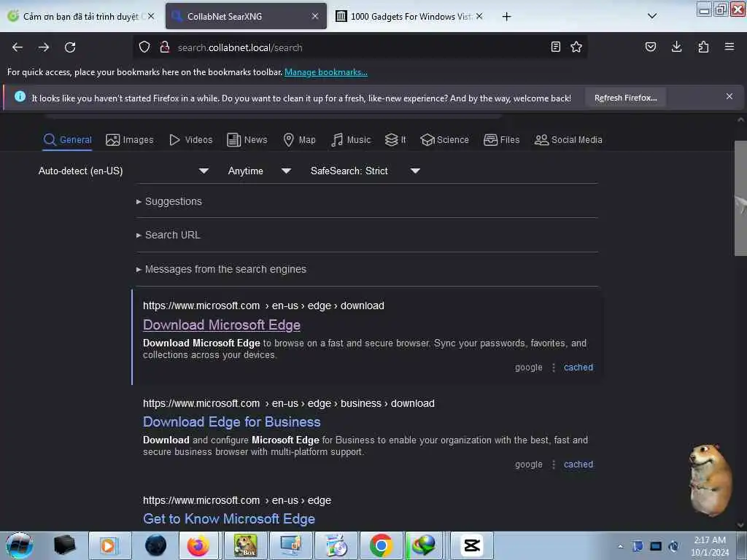Select the Social Media search category
Image resolution: width=747 pixels, height=560 pixels.
(x=568, y=140)
